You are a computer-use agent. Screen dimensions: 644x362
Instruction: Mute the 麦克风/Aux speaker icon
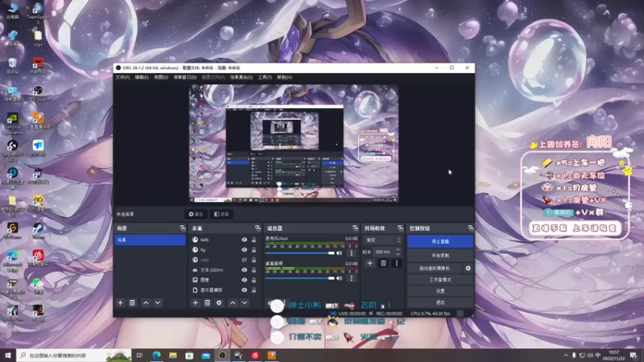339,253
